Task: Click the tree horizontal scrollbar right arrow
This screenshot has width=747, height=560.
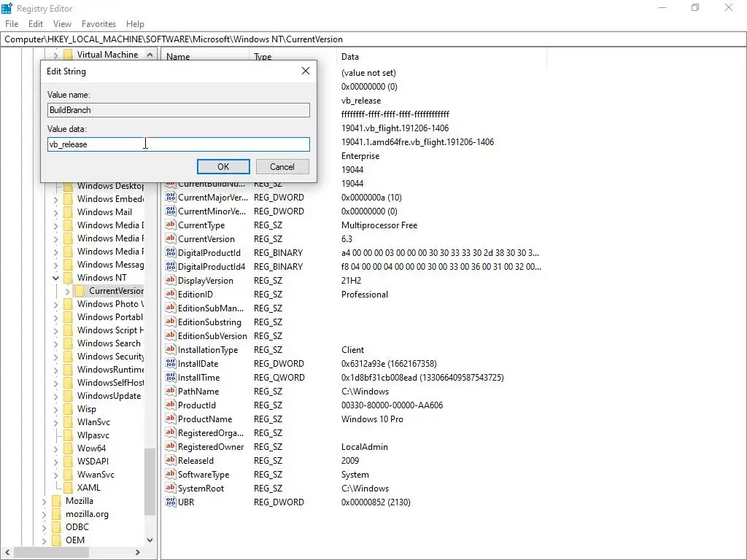Action: [x=138, y=553]
